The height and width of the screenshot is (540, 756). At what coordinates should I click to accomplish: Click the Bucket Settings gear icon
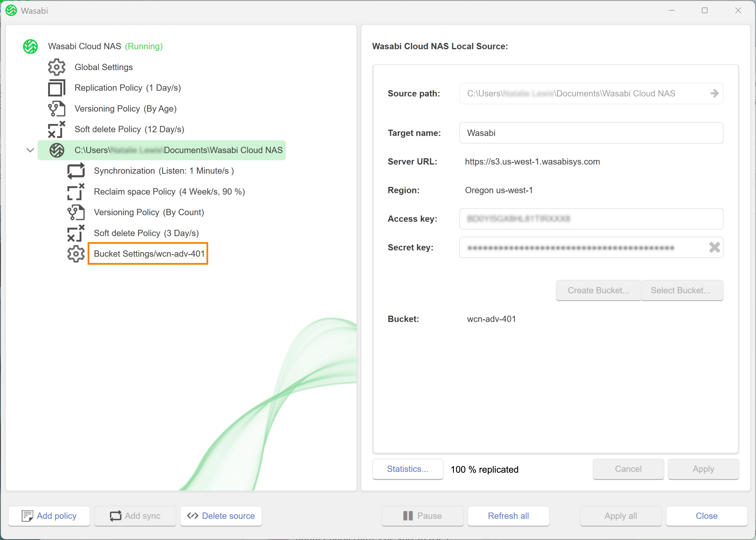click(x=76, y=254)
